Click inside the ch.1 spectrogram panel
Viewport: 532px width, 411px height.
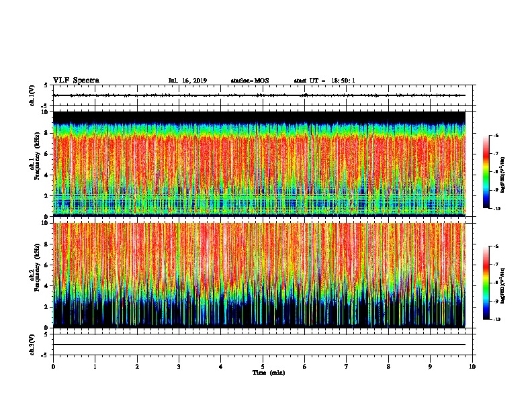point(259,164)
